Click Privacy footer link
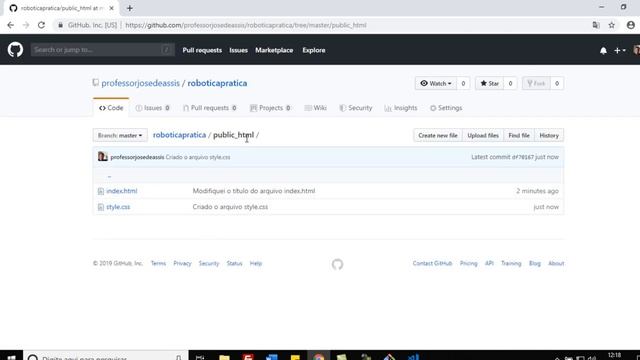This screenshot has height=360, width=640. [x=182, y=264]
